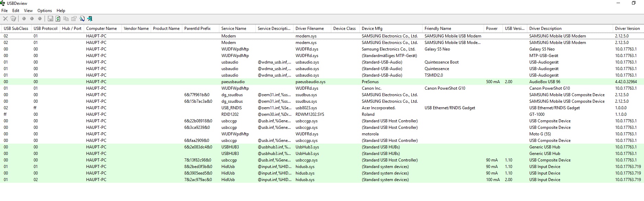The image size is (644, 201).
Task: Open the View menu
Action: pos(28,11)
